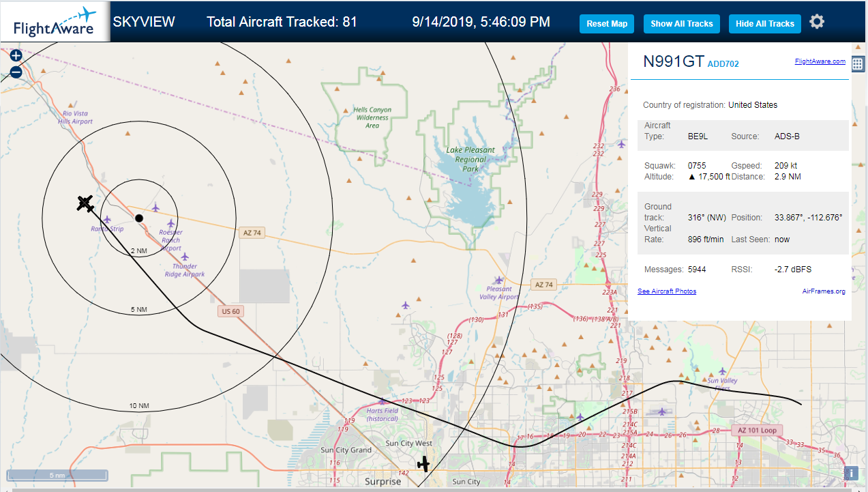
Task: Click Thunder Ridge Airpark airplane marker
Action: coord(185,257)
